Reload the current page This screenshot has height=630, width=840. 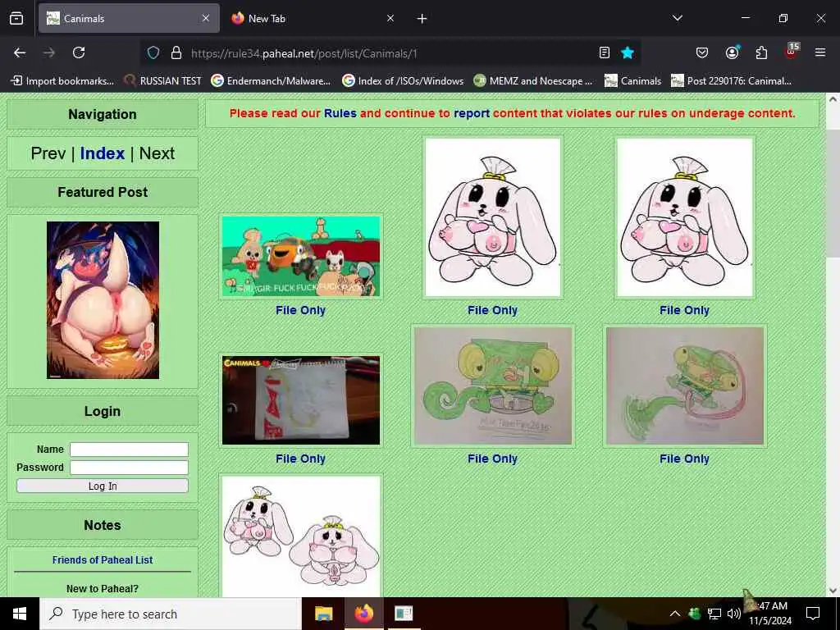(79, 52)
